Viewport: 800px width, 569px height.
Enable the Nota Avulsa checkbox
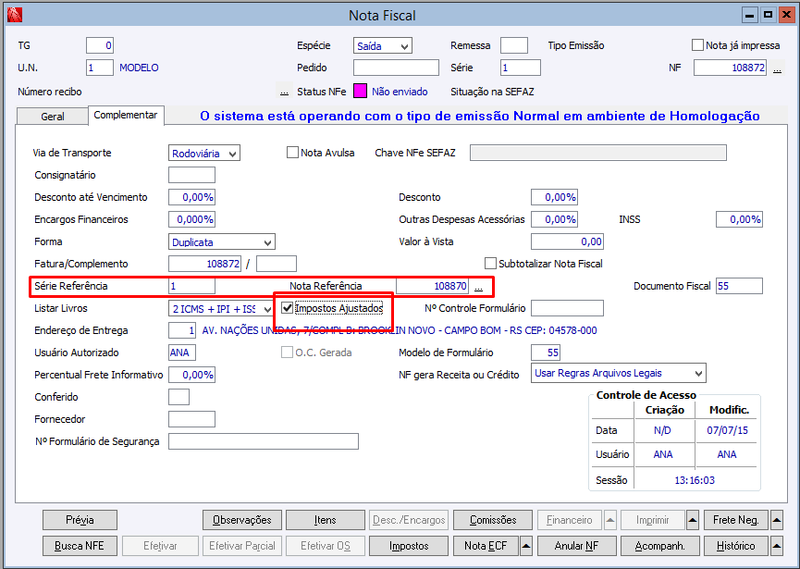pos(292,153)
